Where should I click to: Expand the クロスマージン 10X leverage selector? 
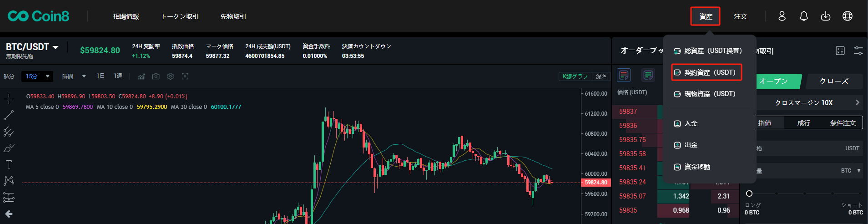809,102
